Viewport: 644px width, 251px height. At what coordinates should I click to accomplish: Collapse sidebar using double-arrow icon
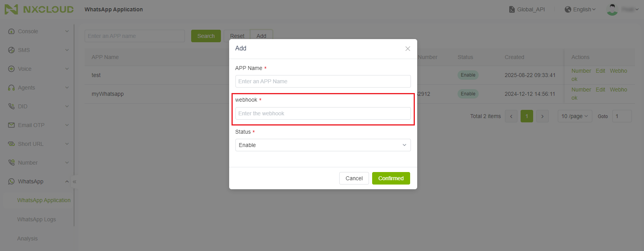coord(74,181)
